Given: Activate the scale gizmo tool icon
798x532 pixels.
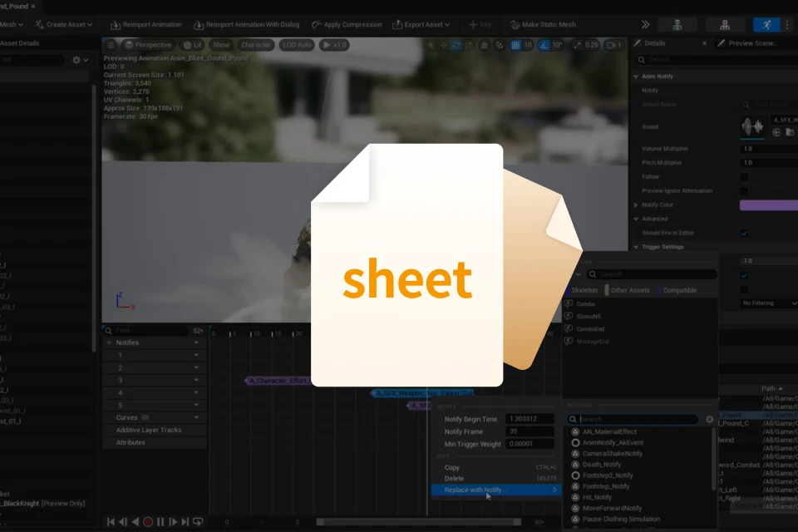Looking at the screenshot, I should (x=468, y=46).
